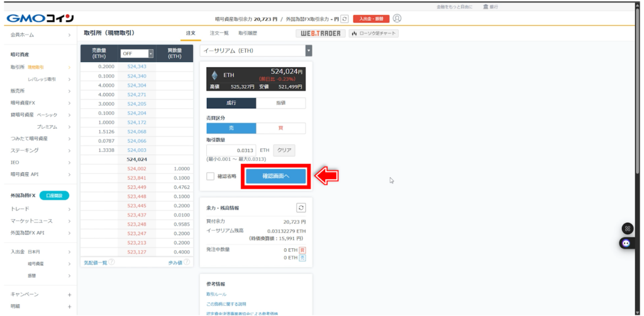Click the 確認画面へ button

(x=275, y=177)
